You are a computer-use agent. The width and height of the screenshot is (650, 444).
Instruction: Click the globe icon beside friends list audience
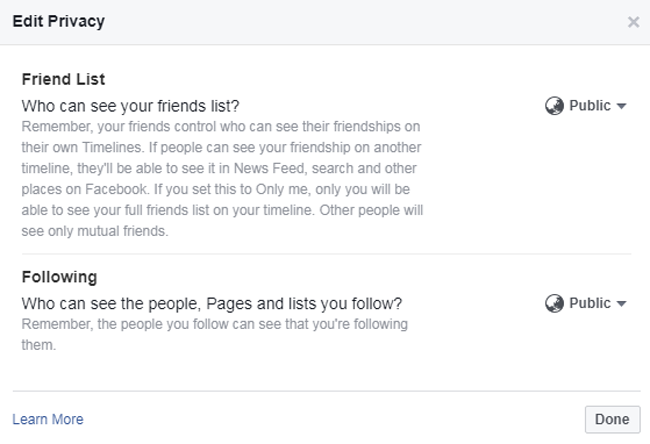tap(554, 106)
